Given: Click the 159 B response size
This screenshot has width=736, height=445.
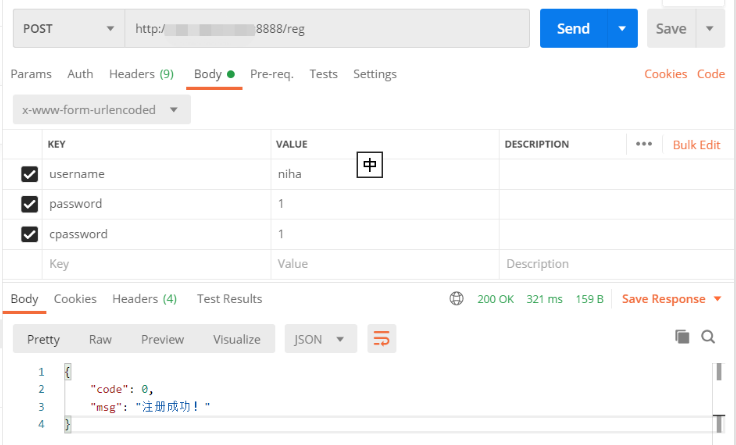Looking at the screenshot, I should point(590,299).
